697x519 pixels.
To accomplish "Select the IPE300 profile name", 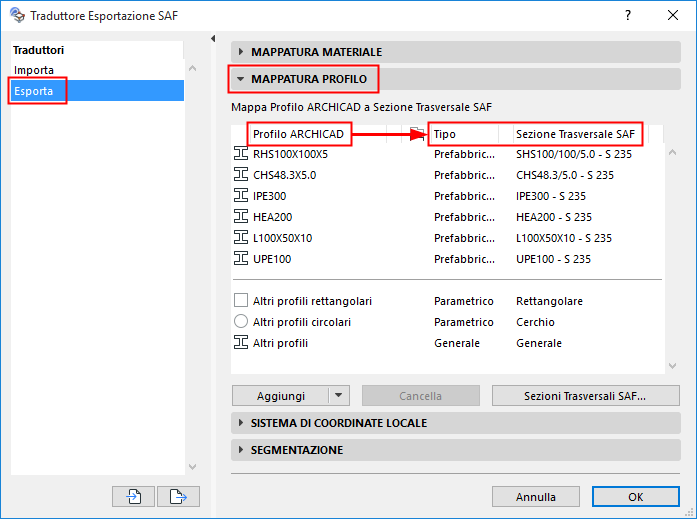I will pyautogui.click(x=269, y=196).
